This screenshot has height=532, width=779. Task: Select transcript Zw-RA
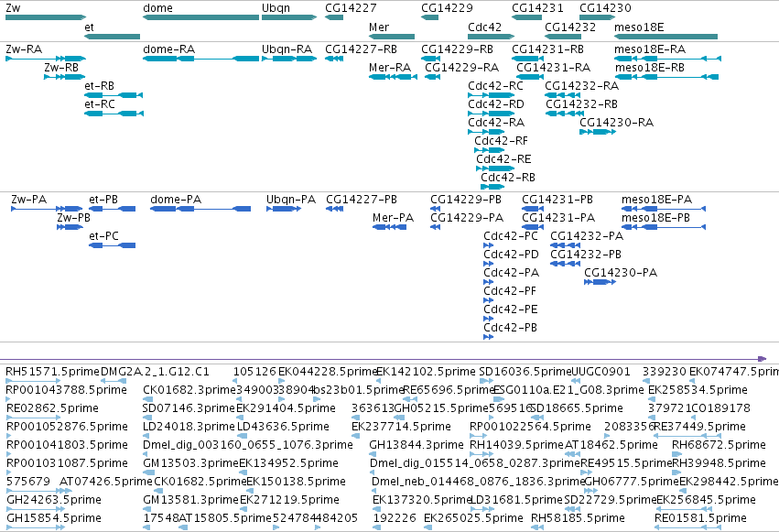tap(46, 59)
